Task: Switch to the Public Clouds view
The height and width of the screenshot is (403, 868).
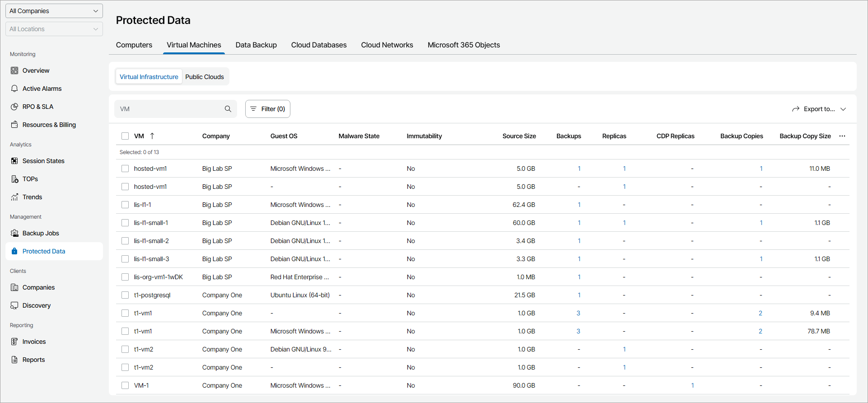Action: pos(205,77)
